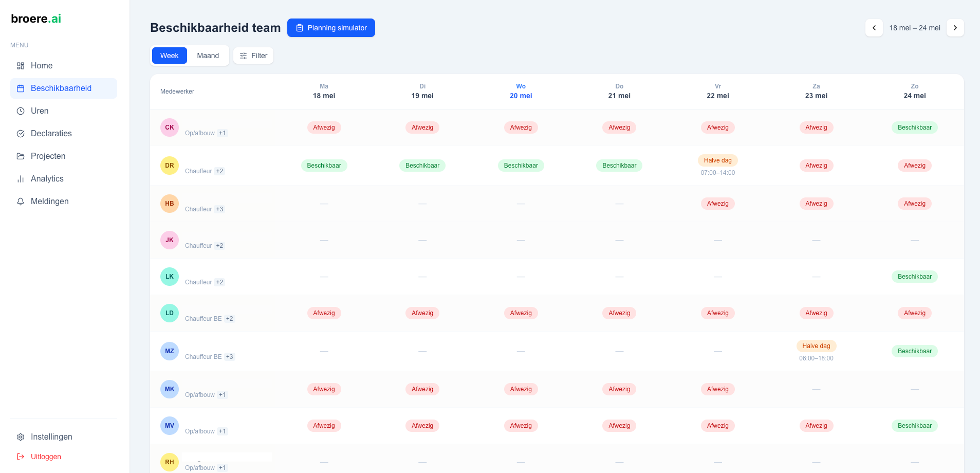Select DR's Halve dag badge on 22 mei

(718, 160)
